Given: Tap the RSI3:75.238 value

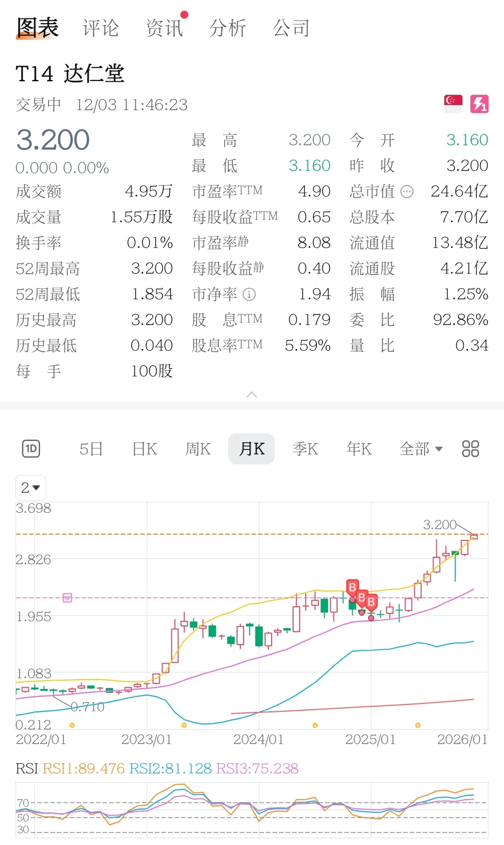Looking at the screenshot, I should [x=257, y=768].
